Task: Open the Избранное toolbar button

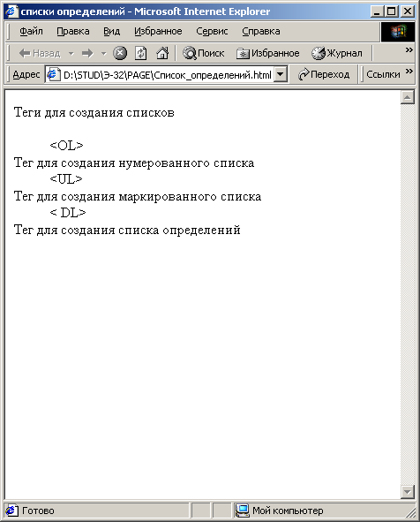Action: (268, 53)
